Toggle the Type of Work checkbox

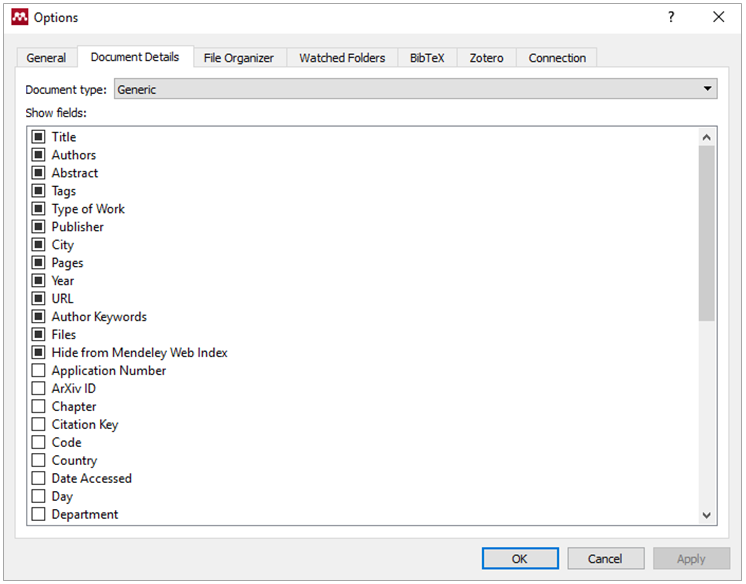(38, 208)
